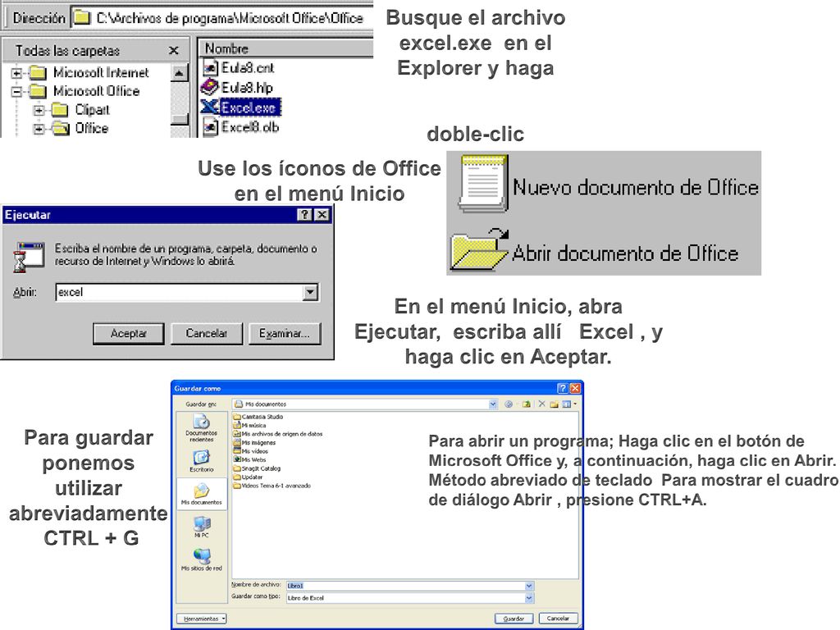
Task: Click the Excel8.olb file icon
Action: 210,127
